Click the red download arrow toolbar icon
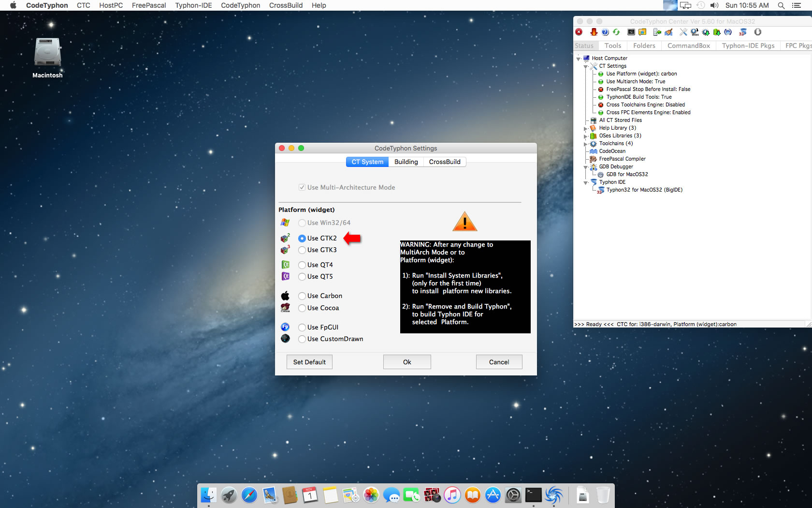The width and height of the screenshot is (812, 508). [x=594, y=32]
